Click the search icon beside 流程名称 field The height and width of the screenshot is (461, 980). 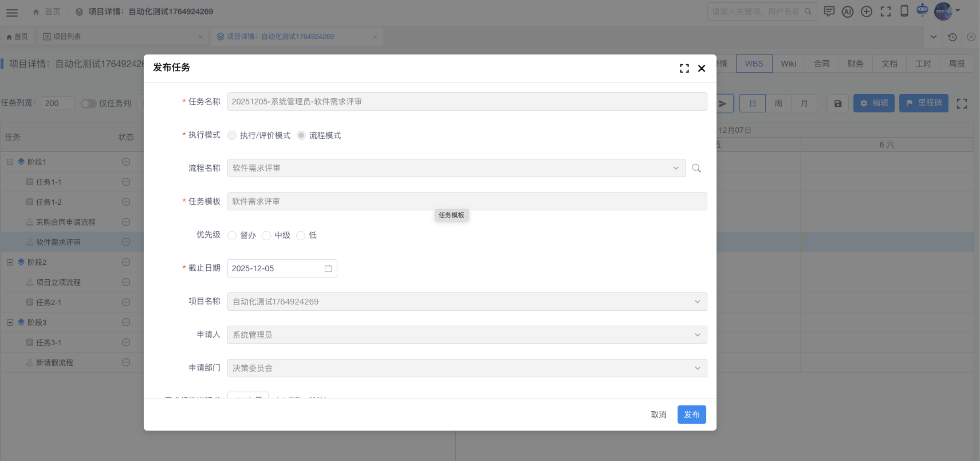point(696,168)
